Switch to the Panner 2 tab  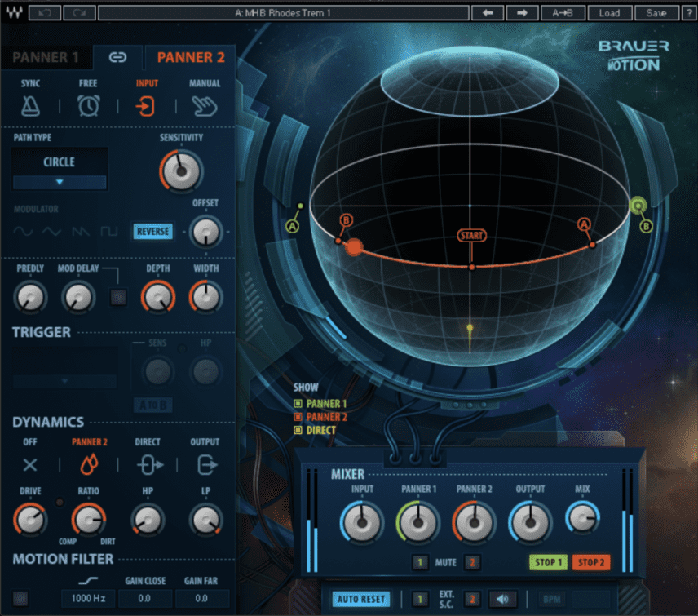tap(191, 57)
